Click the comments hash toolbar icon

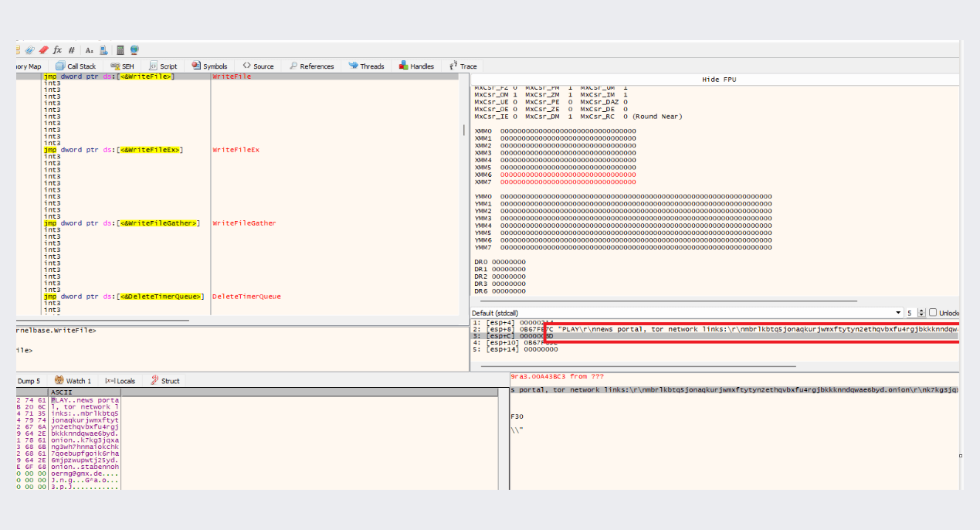click(x=71, y=50)
